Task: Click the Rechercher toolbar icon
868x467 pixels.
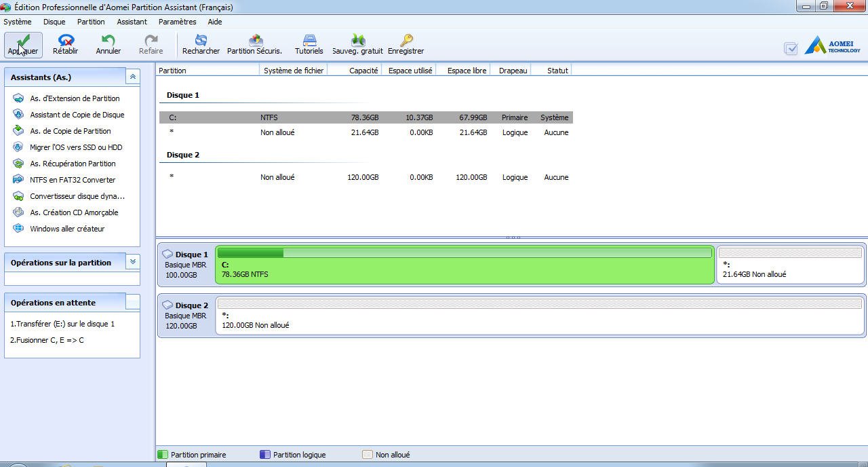Action: [201, 40]
